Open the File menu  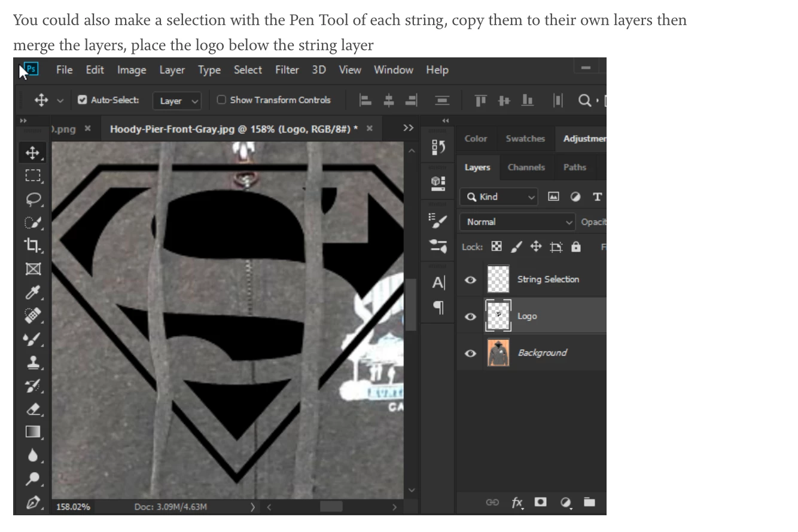[x=65, y=70]
